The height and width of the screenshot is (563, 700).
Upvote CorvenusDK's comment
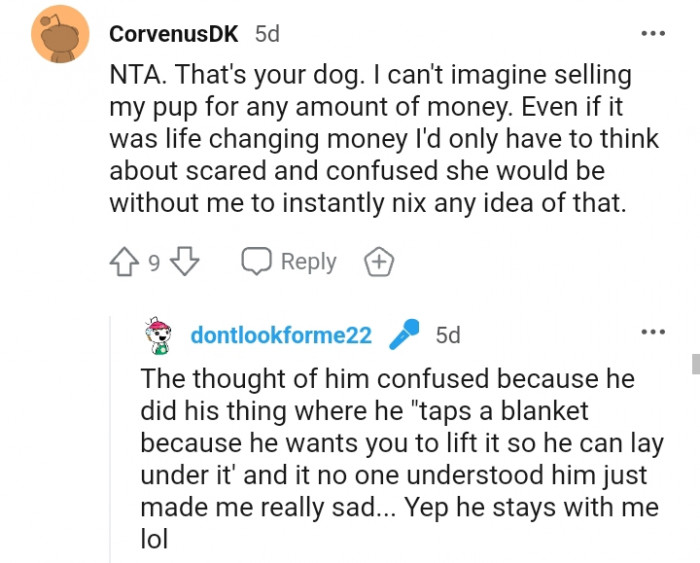coord(125,263)
